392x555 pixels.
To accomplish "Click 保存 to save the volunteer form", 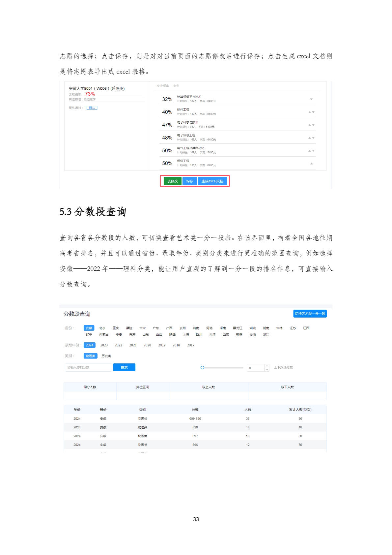I will [189, 181].
